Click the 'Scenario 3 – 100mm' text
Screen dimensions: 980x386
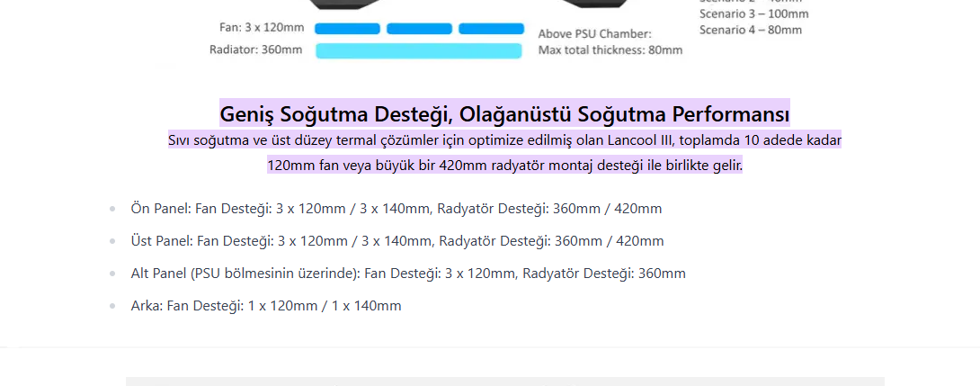point(753,13)
